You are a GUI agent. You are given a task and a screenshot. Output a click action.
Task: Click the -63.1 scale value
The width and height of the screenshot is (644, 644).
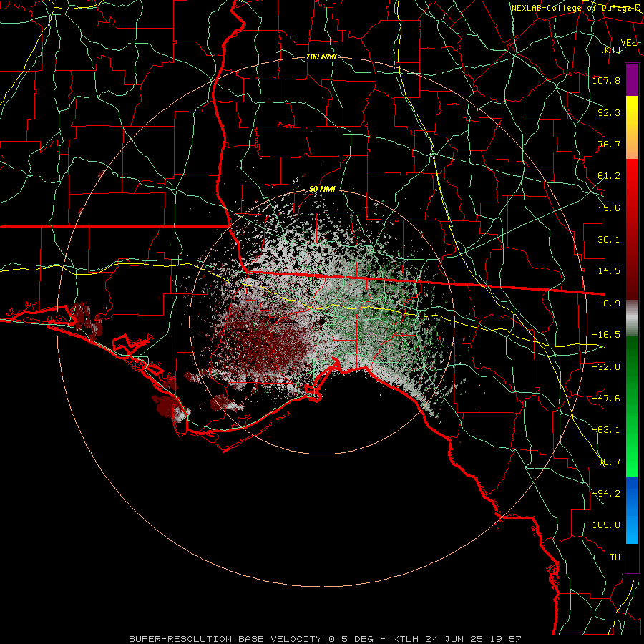tap(606, 429)
